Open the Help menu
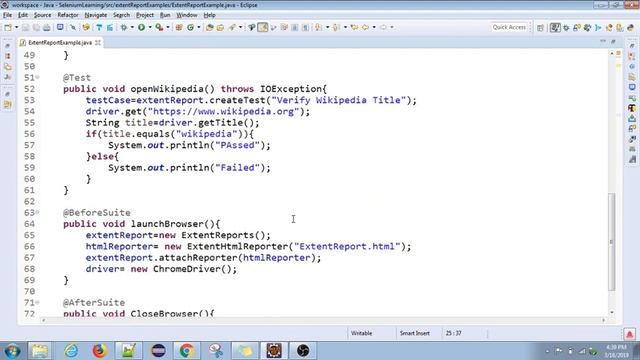640x360 pixels. (x=209, y=15)
